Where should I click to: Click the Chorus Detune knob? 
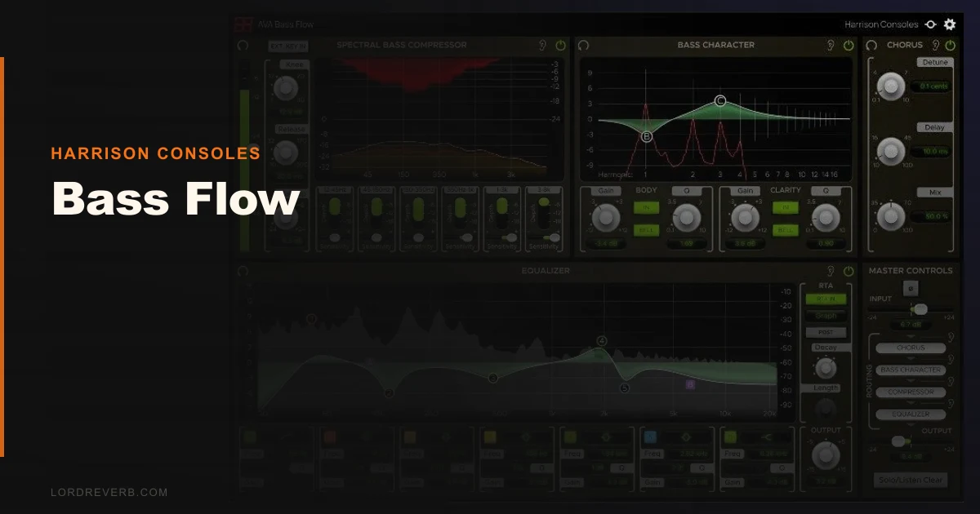[x=892, y=85]
